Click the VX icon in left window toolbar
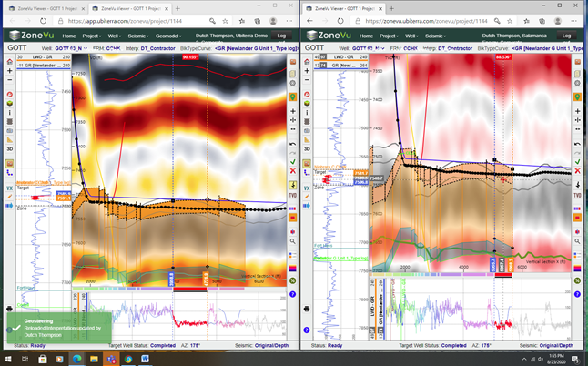588x366 pixels. click(x=10, y=188)
